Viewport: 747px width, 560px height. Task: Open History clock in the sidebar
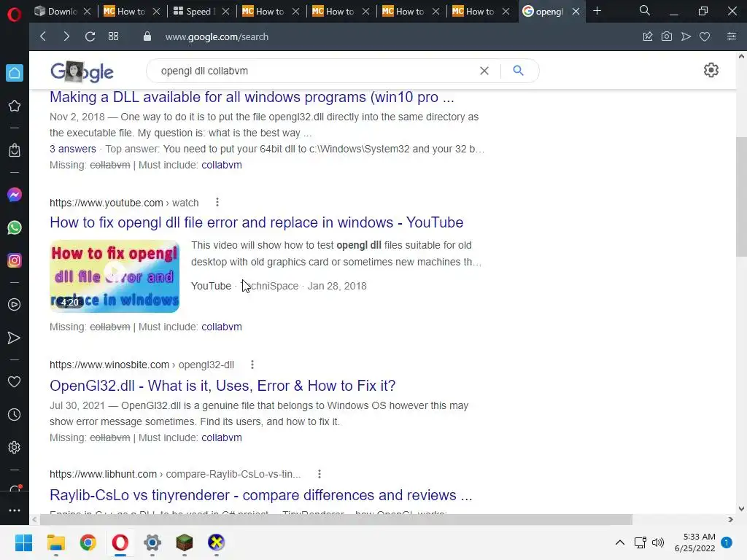[x=15, y=415]
